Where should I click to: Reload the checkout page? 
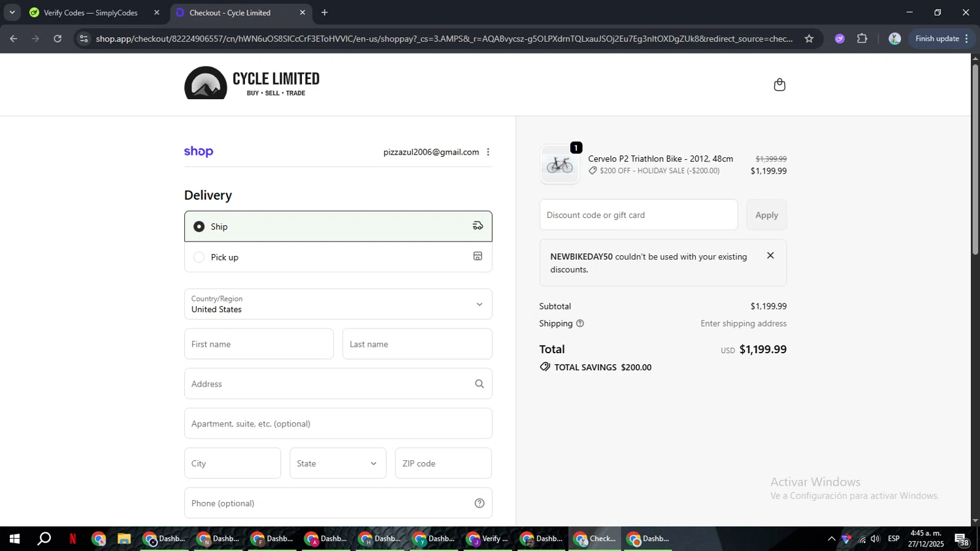tap(57, 39)
